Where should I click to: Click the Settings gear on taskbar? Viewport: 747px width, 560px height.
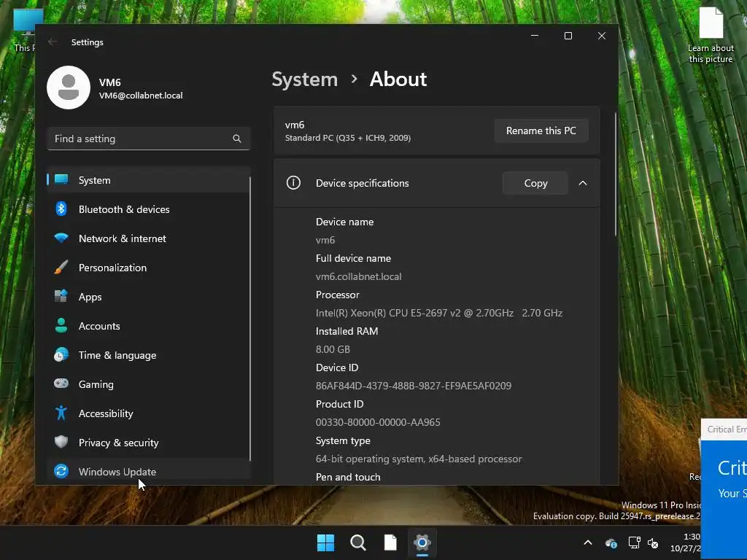coord(422,542)
